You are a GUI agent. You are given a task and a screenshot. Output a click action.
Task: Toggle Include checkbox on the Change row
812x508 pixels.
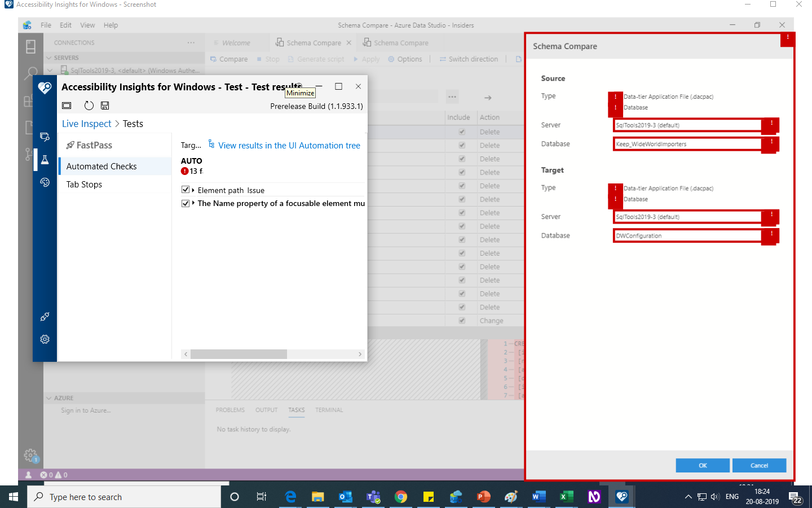coord(461,320)
